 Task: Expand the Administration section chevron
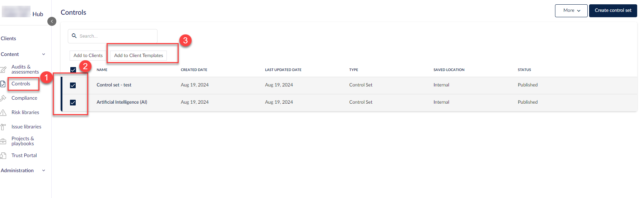[44, 170]
